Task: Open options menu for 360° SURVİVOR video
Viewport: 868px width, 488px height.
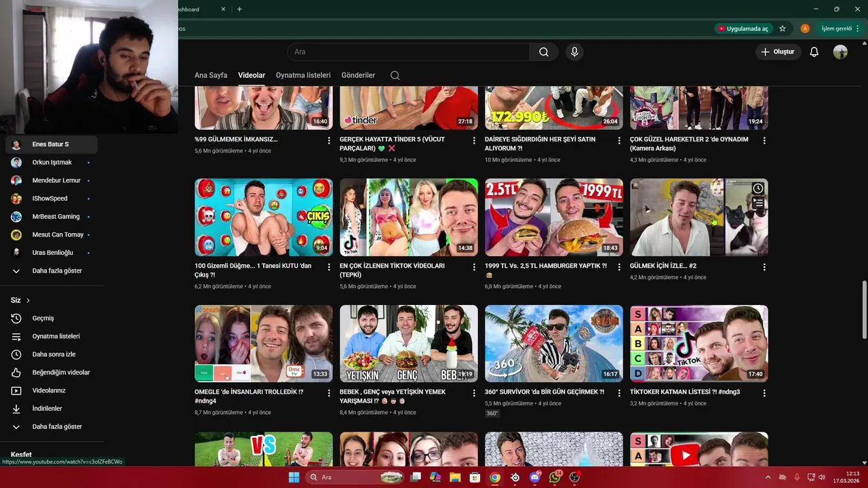Action: (619, 393)
